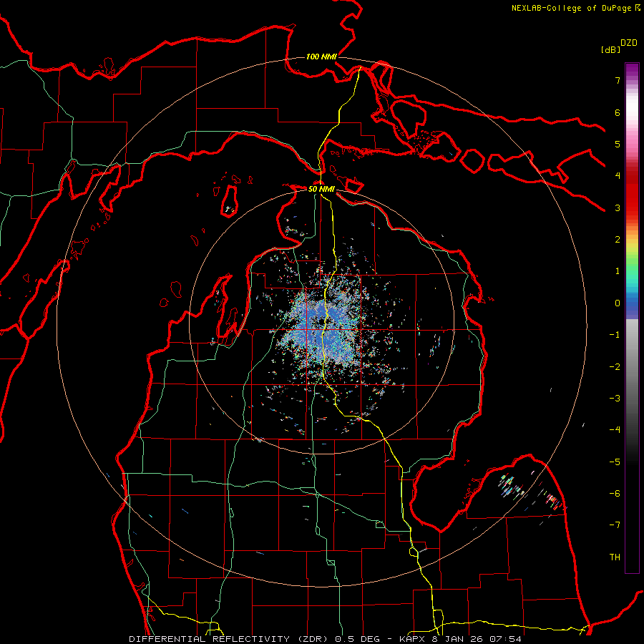The width and height of the screenshot is (644, 644).
Task: Click the 50 NMI range ring label
Action: pos(321,190)
